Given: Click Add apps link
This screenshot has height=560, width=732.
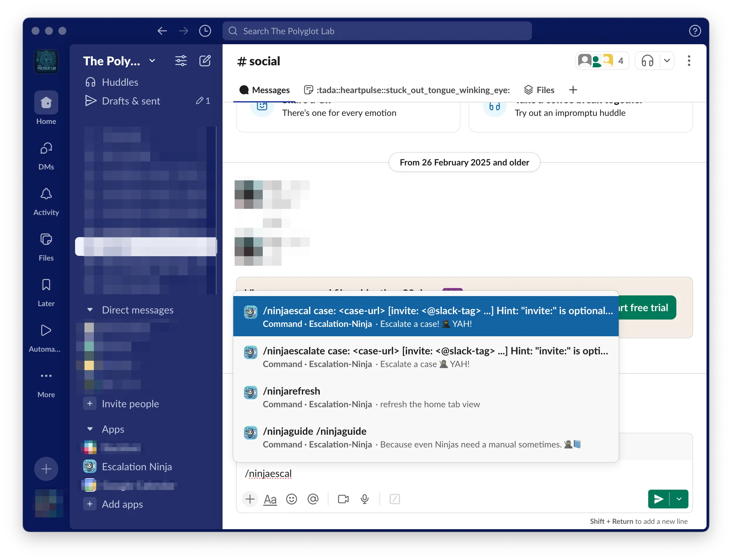Looking at the screenshot, I should tap(122, 504).
